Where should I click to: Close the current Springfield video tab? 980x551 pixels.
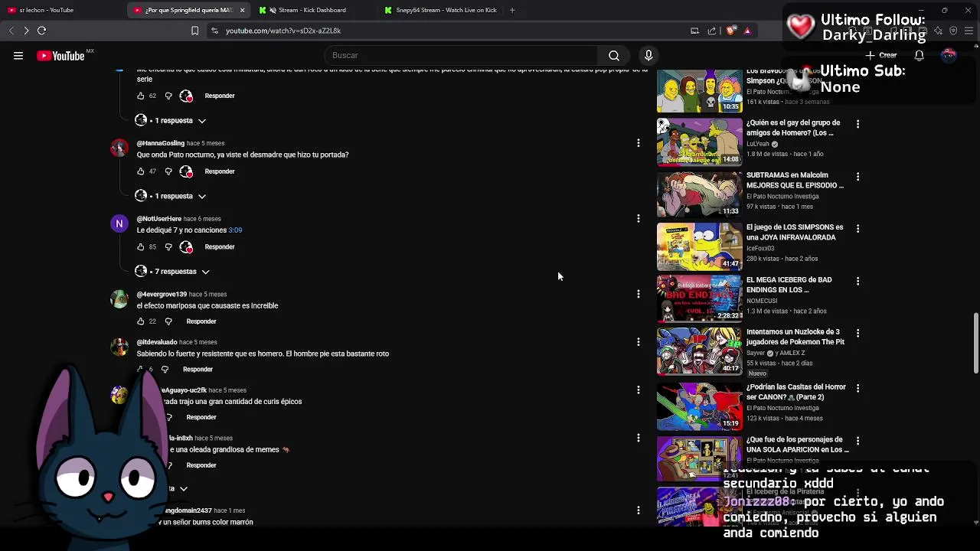coord(242,10)
